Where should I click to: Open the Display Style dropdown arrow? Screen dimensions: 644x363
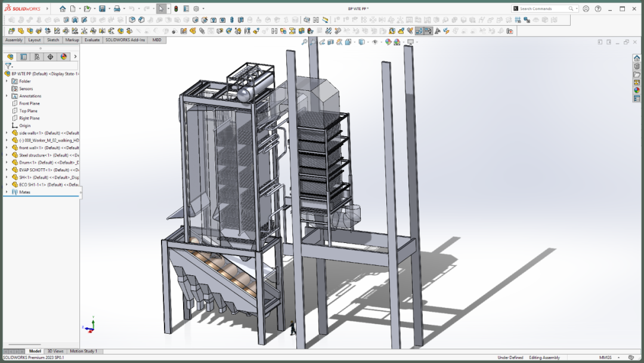(x=369, y=42)
